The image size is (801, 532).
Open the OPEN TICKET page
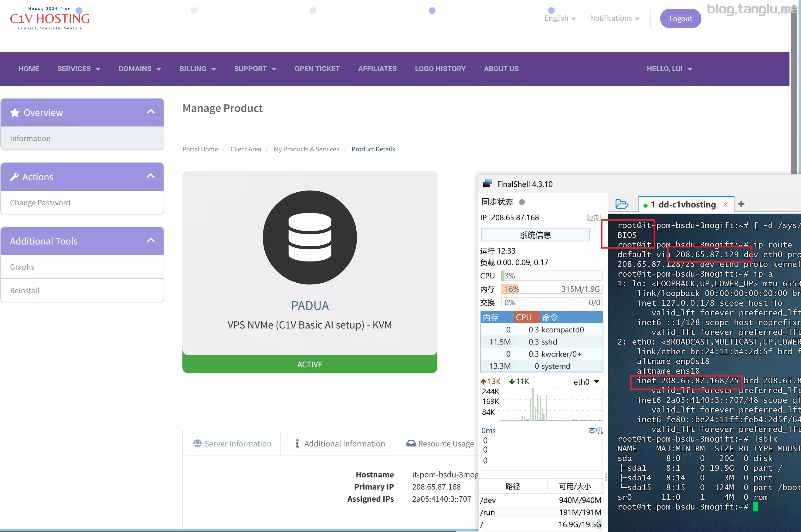tap(317, 69)
